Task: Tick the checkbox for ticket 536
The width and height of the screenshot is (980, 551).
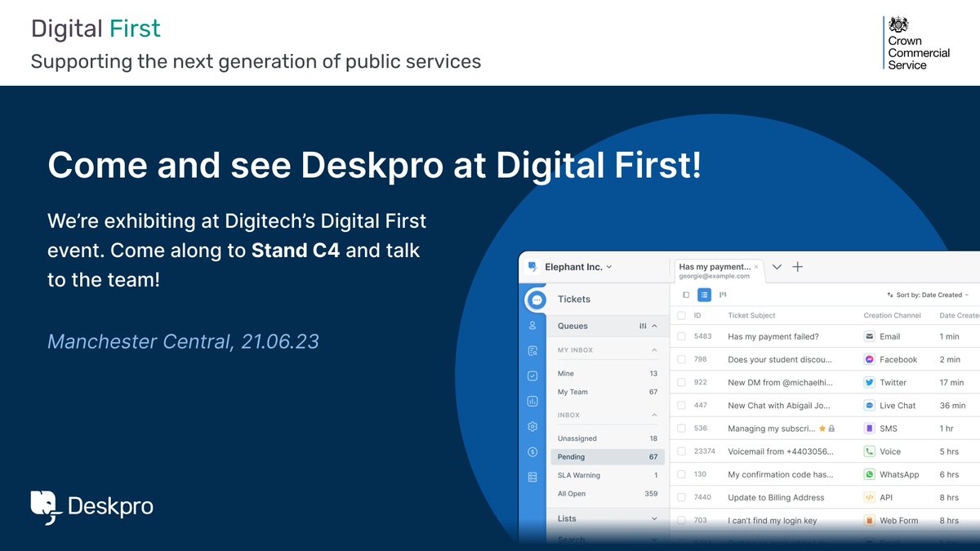Action: pos(681,428)
